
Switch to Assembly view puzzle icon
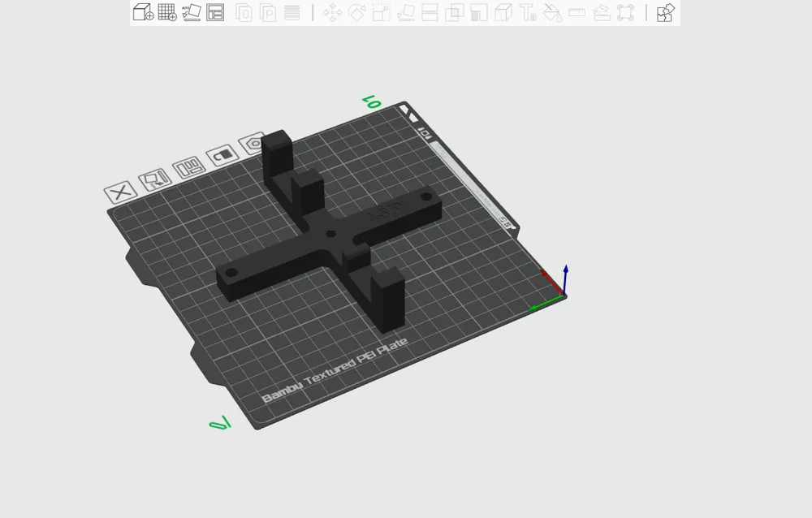pos(666,12)
